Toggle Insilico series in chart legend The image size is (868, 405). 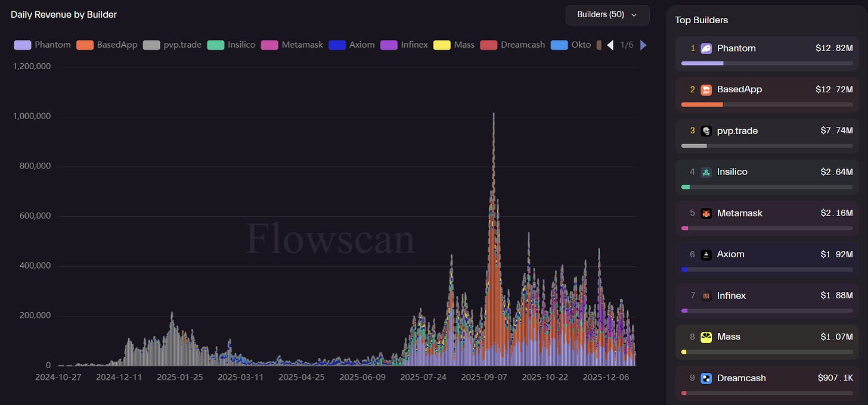(231, 45)
